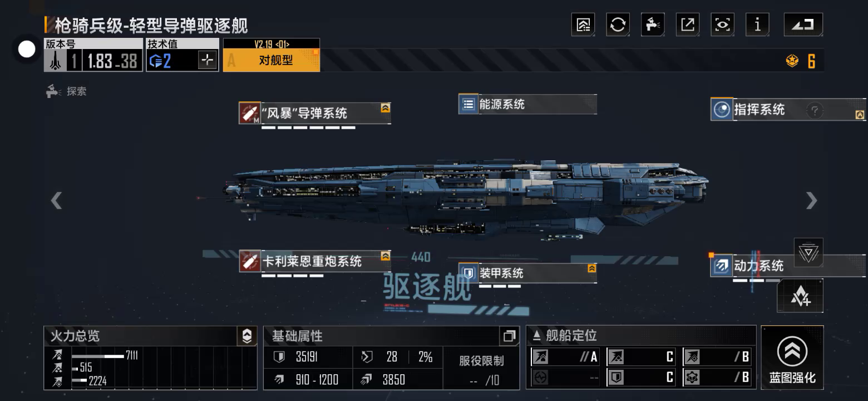Viewport: 868px width, 401px height.
Task: Click the back return arrow button
Action: click(803, 25)
